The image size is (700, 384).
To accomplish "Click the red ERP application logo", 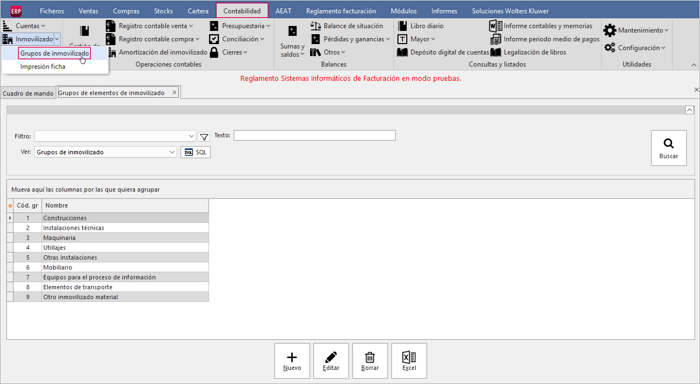I will click(16, 11).
